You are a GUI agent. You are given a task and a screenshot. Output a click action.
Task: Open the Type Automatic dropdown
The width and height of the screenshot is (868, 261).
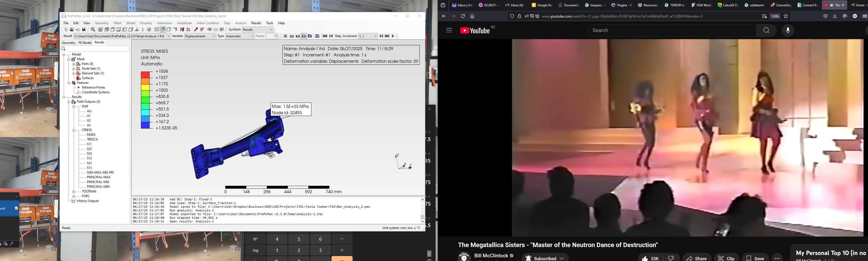pyautogui.click(x=240, y=36)
